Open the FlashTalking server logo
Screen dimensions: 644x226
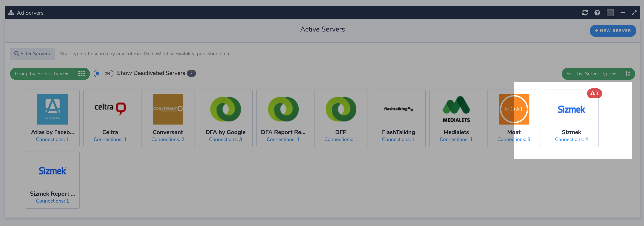coord(399,109)
